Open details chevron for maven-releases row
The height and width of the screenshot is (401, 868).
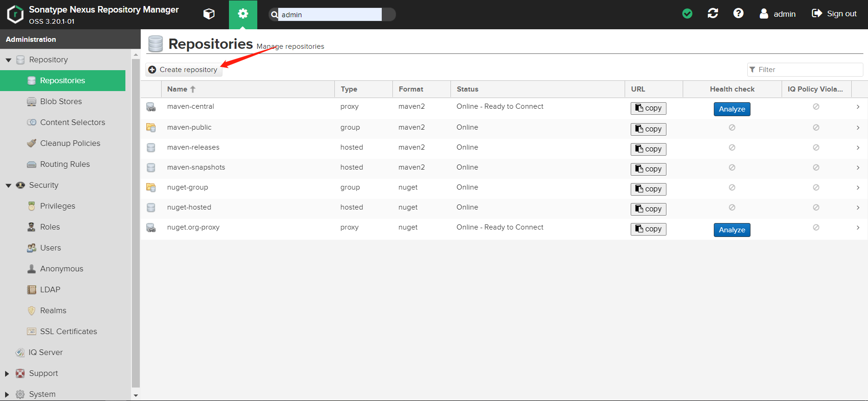coord(858,147)
